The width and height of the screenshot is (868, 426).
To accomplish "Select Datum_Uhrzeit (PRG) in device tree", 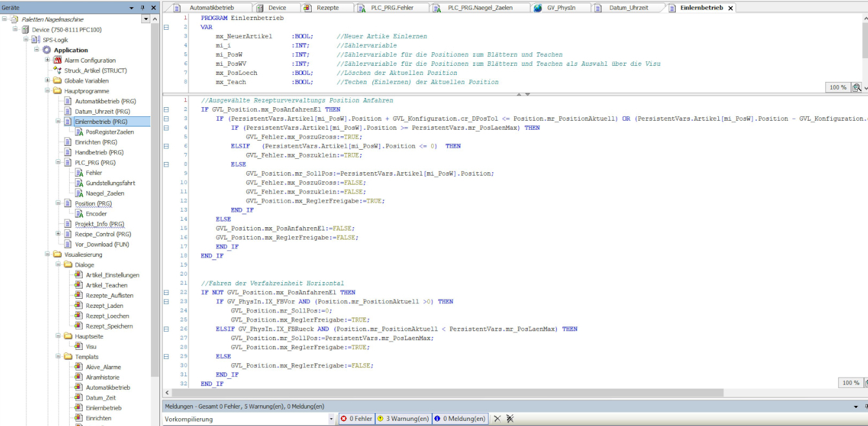I will click(x=103, y=112).
